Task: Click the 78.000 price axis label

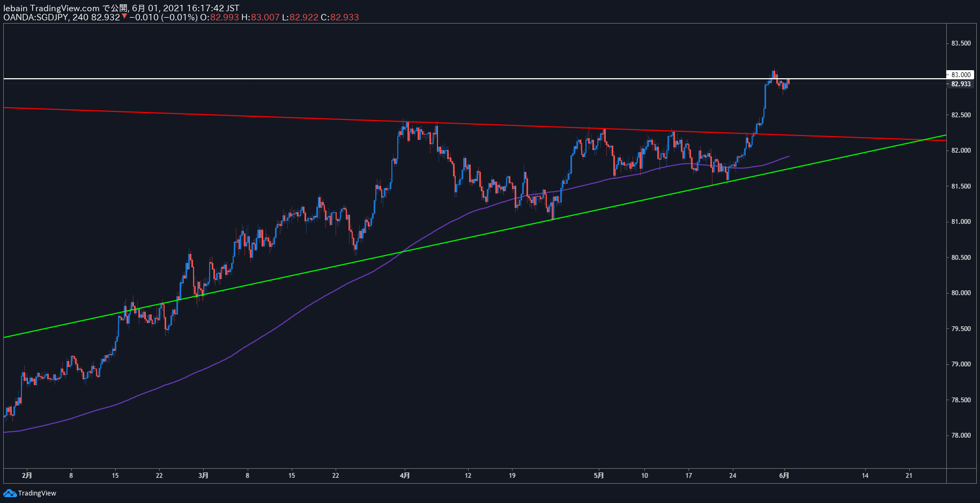Action: pyautogui.click(x=961, y=436)
